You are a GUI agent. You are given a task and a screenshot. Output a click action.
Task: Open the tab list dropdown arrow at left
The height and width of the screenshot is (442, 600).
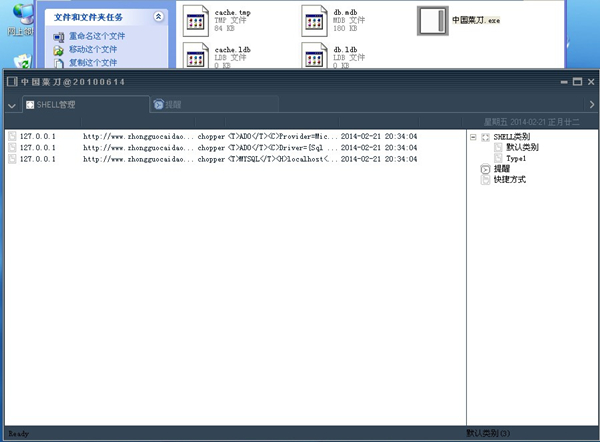(11, 105)
